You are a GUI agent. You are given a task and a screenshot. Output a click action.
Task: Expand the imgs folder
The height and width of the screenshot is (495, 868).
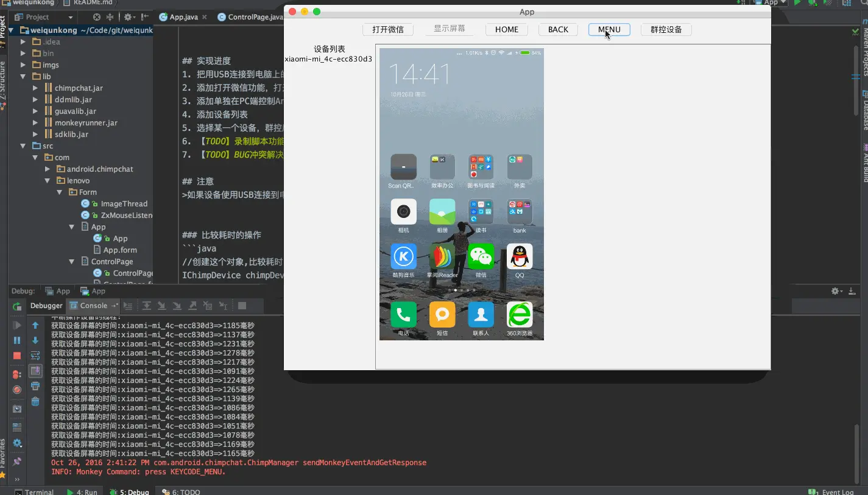[23, 65]
